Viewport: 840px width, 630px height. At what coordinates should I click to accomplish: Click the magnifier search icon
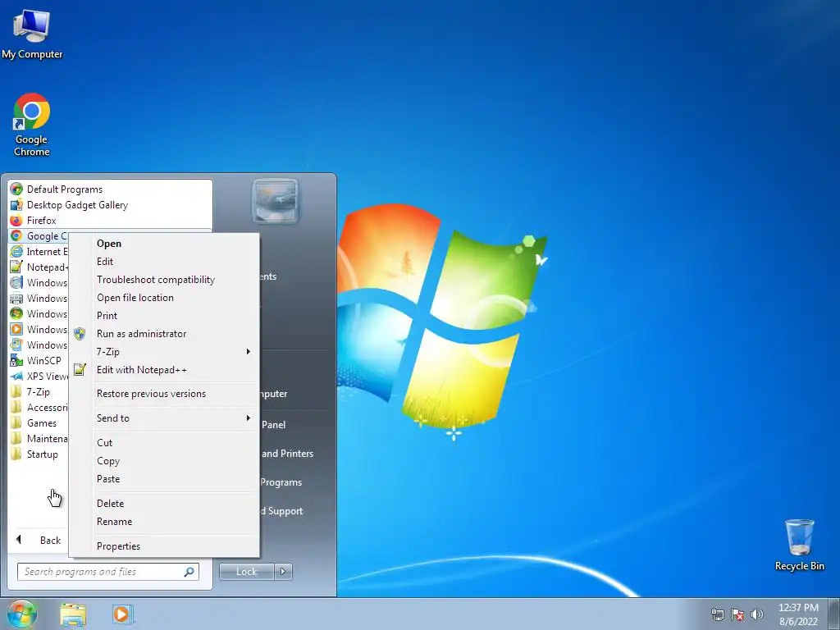pyautogui.click(x=189, y=572)
